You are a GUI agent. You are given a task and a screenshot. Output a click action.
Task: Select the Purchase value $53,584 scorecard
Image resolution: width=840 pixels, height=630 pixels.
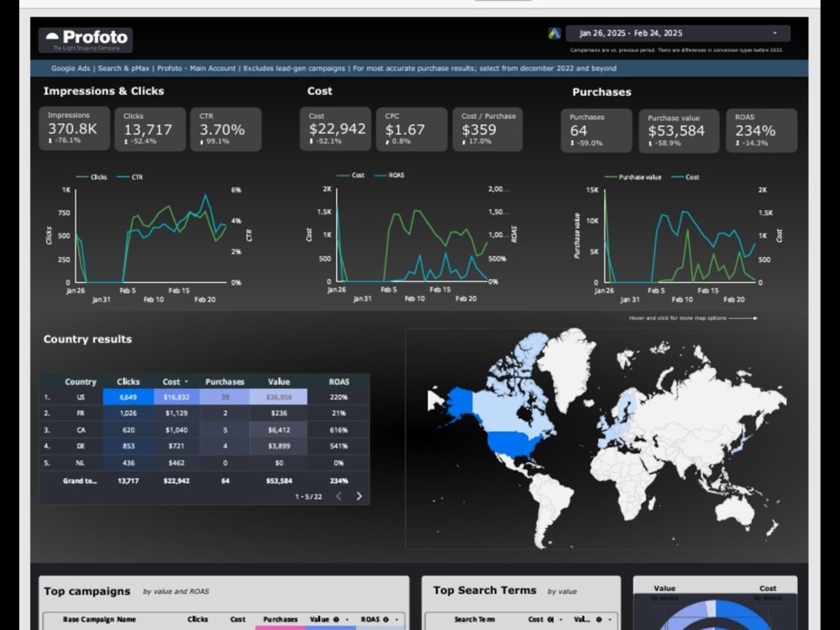[679, 131]
